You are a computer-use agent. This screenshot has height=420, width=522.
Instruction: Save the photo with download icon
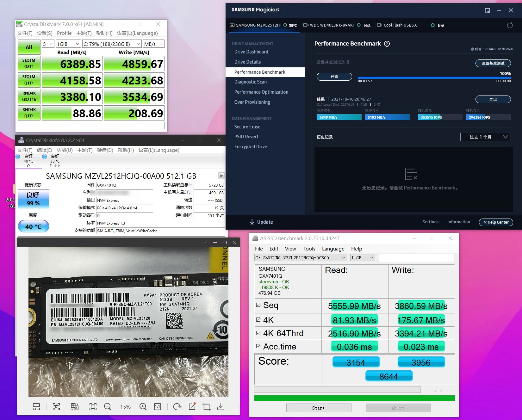point(221,407)
